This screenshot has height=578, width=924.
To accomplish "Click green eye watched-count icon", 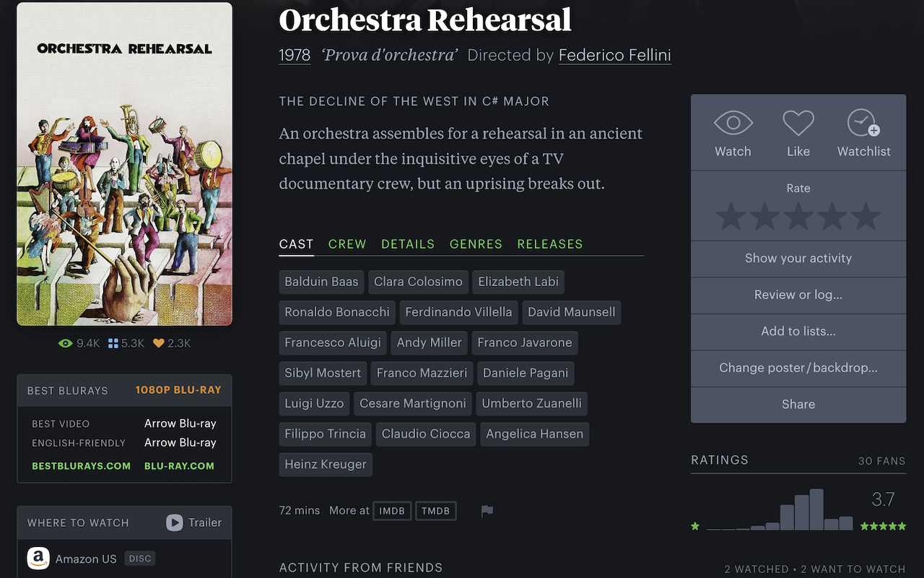I will [66, 344].
